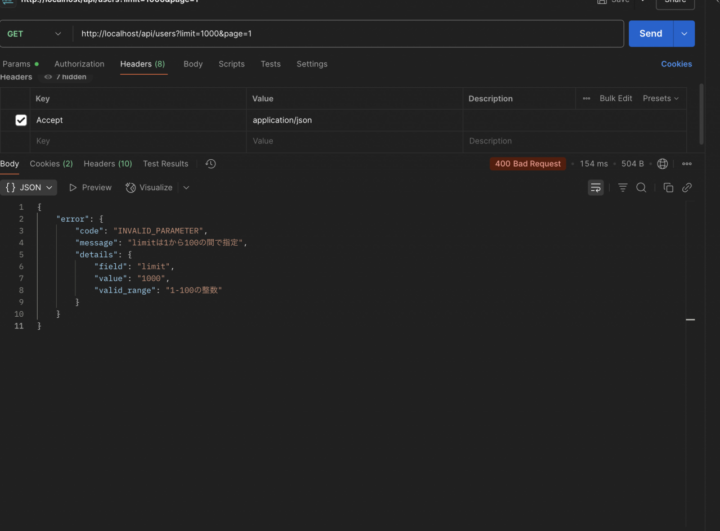Open the Test Results tab

pyautogui.click(x=165, y=164)
